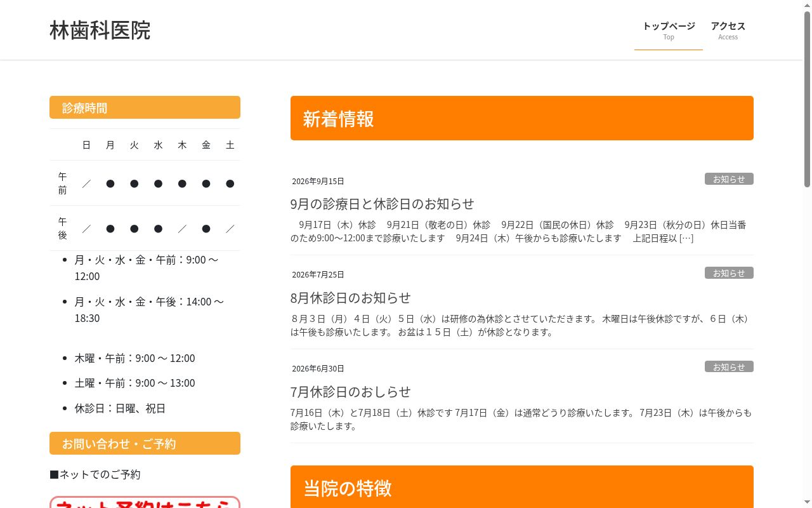The width and height of the screenshot is (812, 508).
Task: Click the 当院の特徴 section heading
Action: pos(522,486)
